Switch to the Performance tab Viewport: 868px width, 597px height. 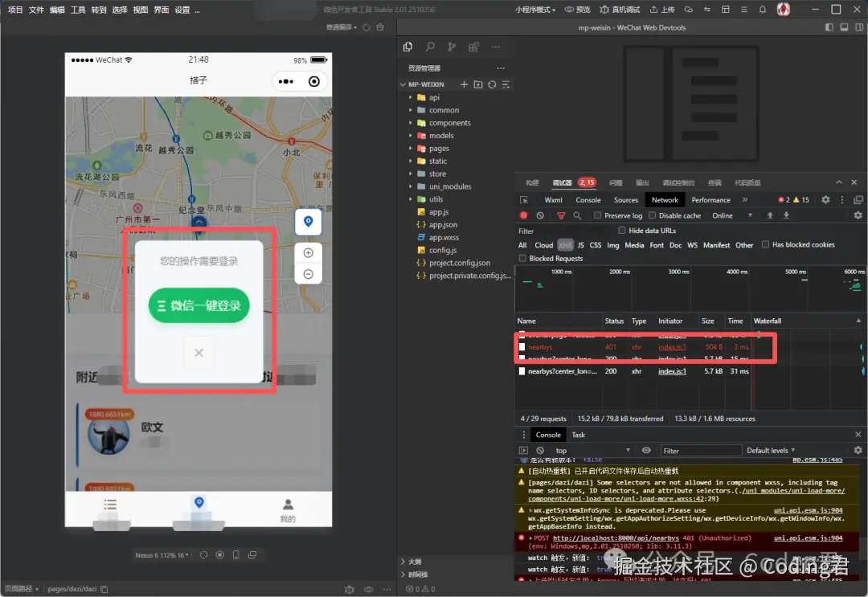[x=710, y=200]
